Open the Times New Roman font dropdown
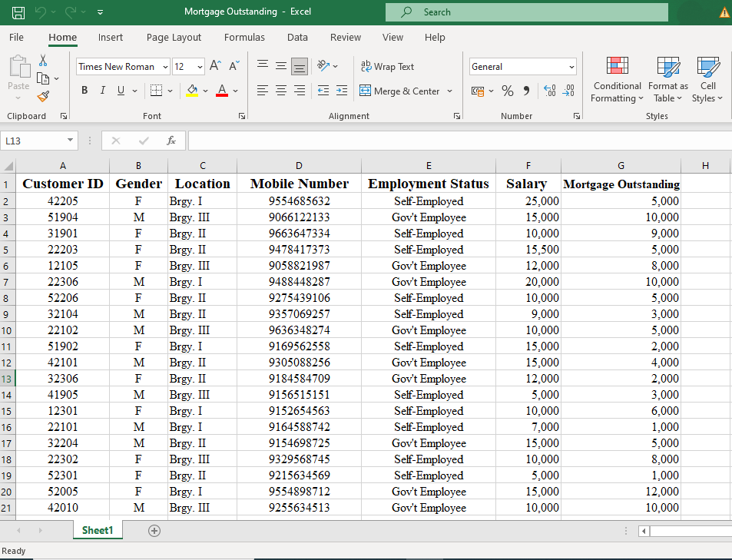The image size is (732, 560). [165, 67]
